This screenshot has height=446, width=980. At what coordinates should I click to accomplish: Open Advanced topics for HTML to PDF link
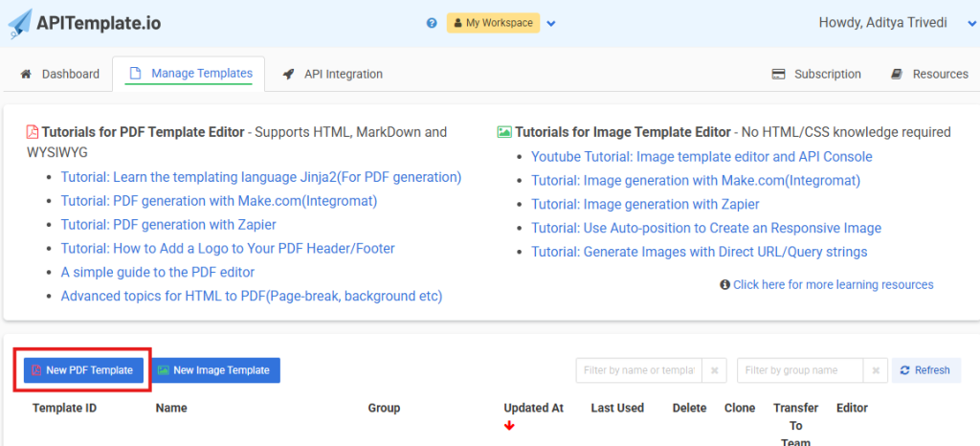click(x=252, y=296)
